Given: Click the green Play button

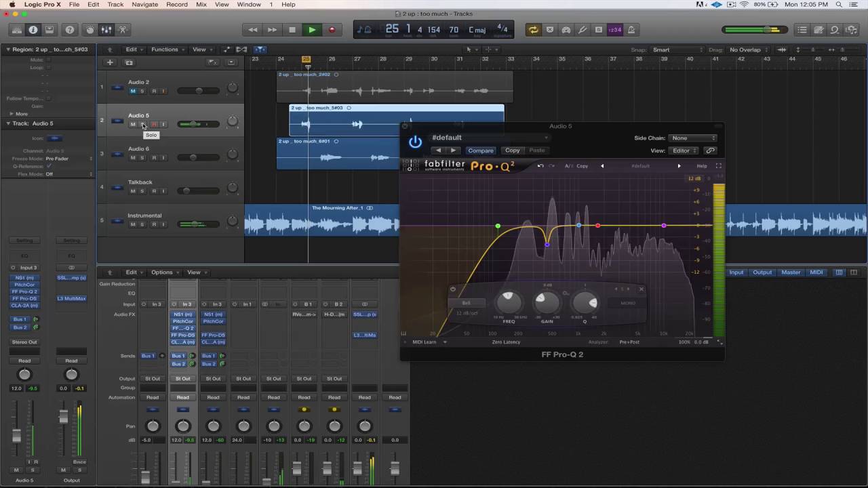Looking at the screenshot, I should [x=312, y=30].
